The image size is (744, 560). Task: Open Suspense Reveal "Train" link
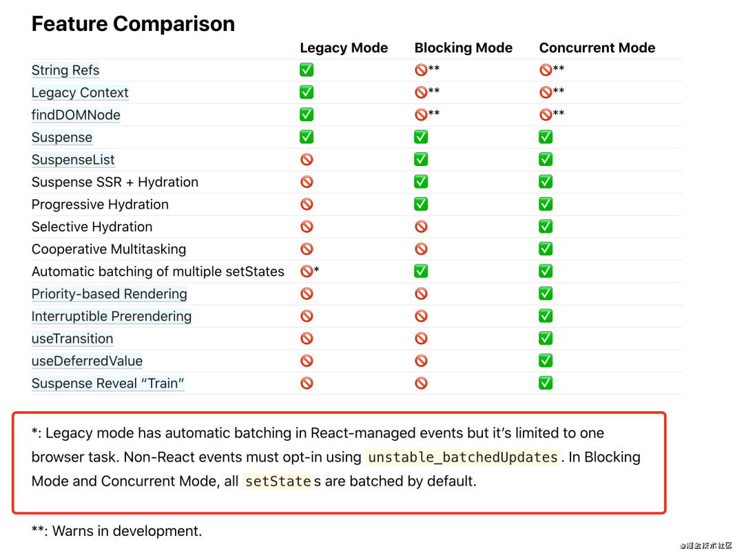[107, 383]
